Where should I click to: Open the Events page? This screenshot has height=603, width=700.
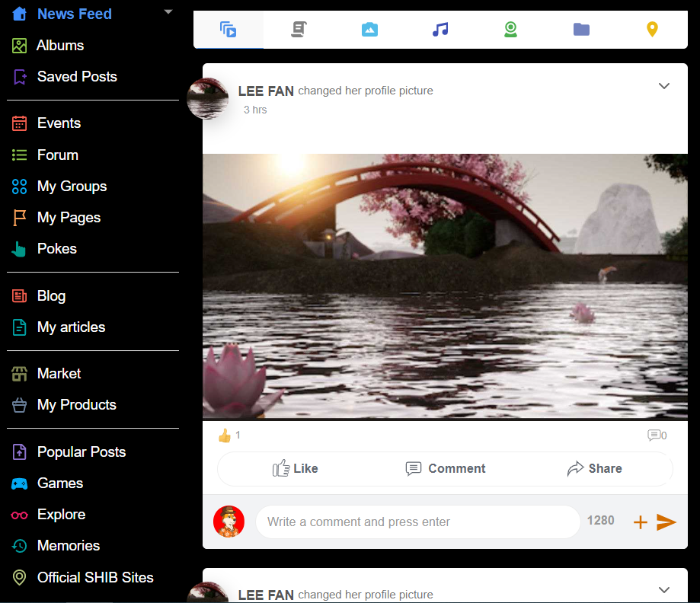(59, 123)
